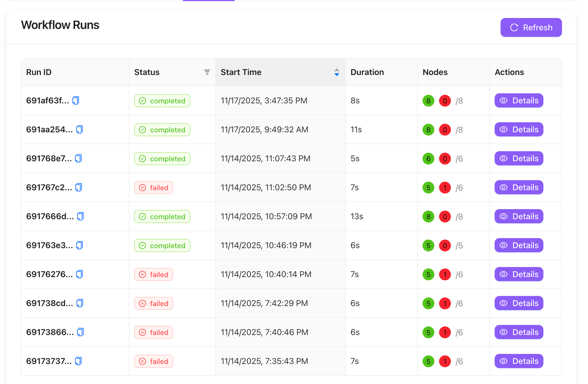Copy run ID 69176276 with icon
The height and width of the screenshot is (384, 588).
pyautogui.click(x=79, y=274)
